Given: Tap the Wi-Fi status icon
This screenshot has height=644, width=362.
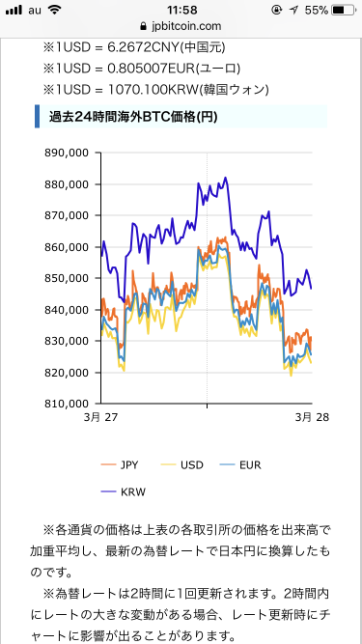Looking at the screenshot, I should point(54,10).
